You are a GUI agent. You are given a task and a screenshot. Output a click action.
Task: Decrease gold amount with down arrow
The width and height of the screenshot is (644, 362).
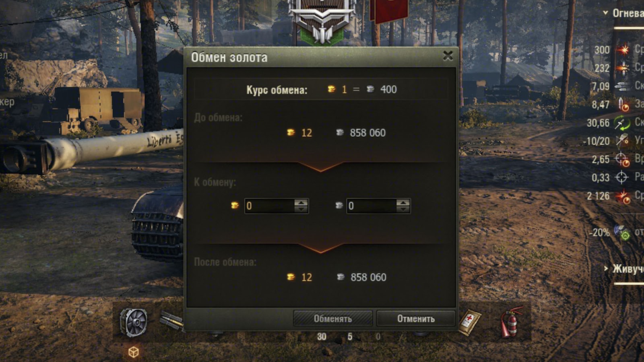301,209
